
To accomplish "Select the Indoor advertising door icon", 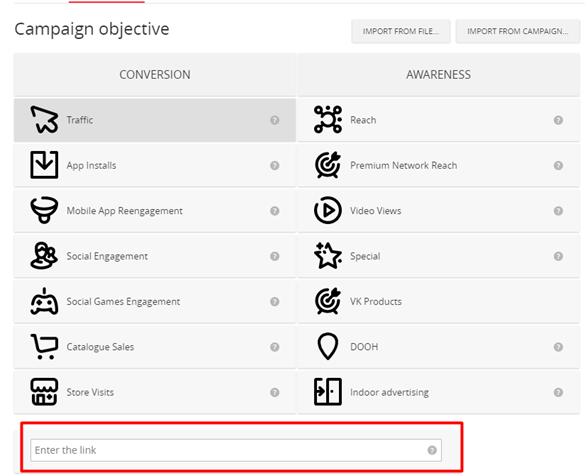I will coord(328,392).
